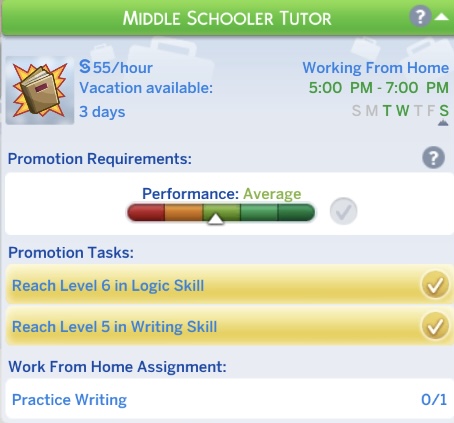Select the Tuesday workday letter
The height and width of the screenshot is (423, 454).
387,111
